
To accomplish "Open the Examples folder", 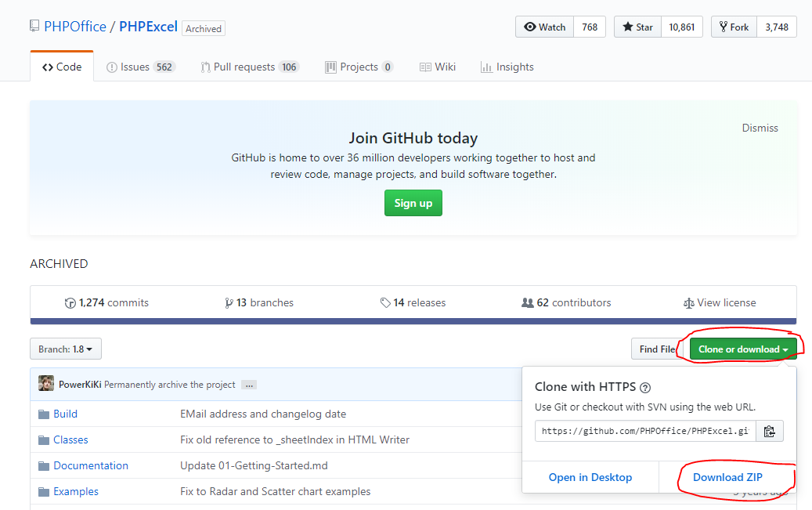I will coord(76,492).
